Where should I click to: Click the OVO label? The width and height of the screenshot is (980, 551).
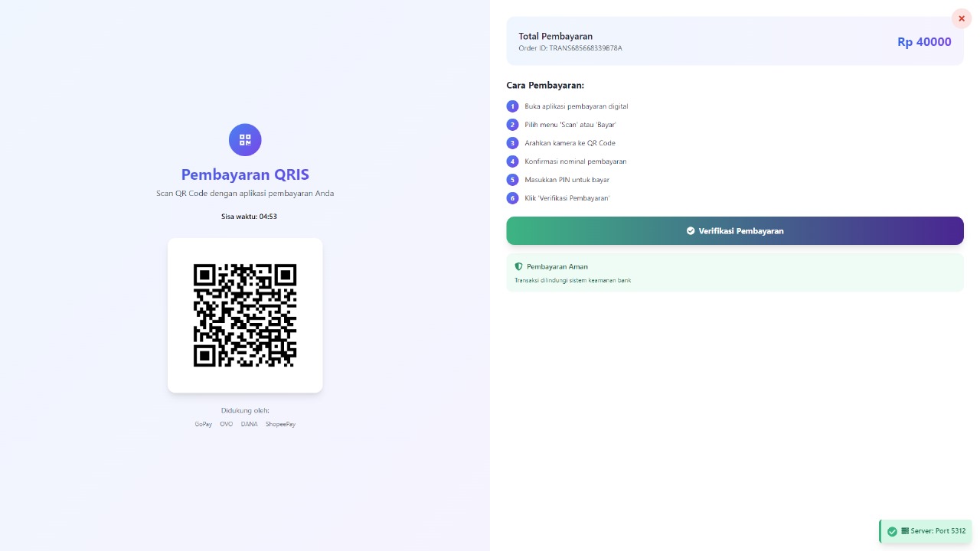click(x=227, y=424)
